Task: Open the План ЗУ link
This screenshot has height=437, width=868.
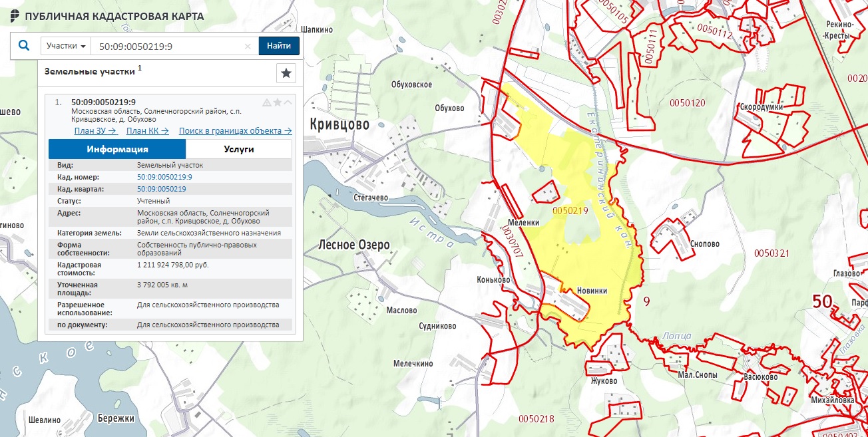Action: tap(95, 131)
